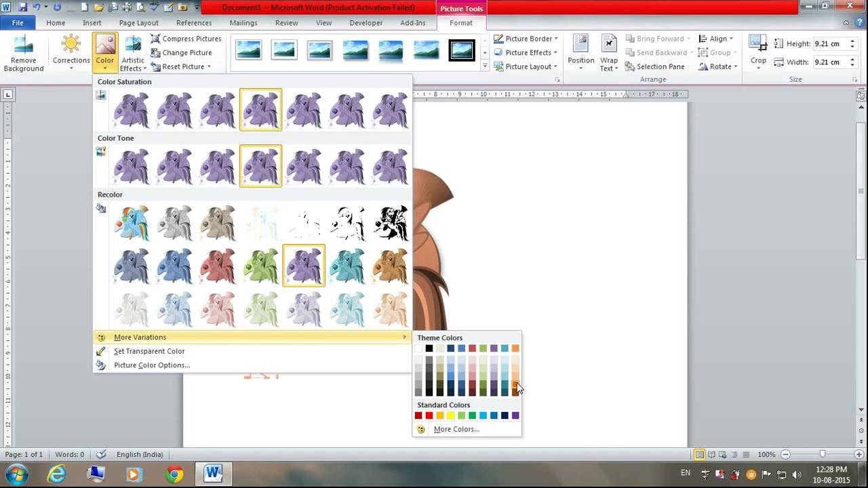This screenshot has width=868, height=488.
Task: Expand the Picture Effects dropdown
Action: pyautogui.click(x=555, y=52)
